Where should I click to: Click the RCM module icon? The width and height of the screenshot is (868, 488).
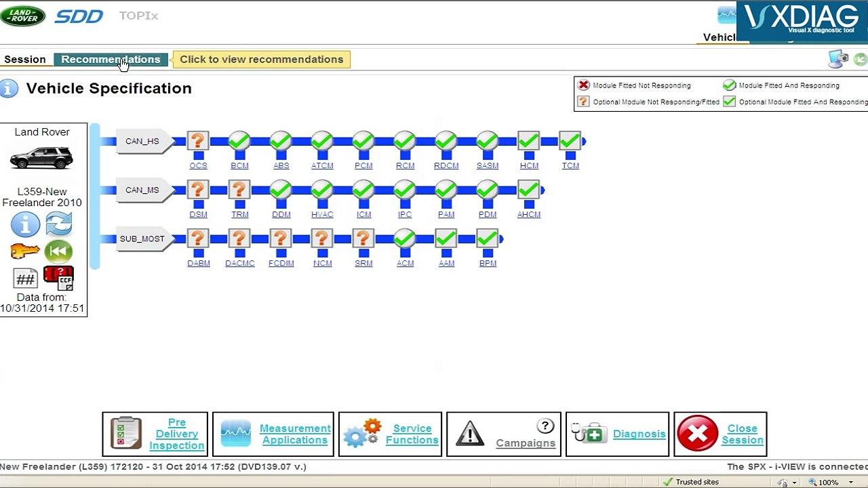[405, 141]
